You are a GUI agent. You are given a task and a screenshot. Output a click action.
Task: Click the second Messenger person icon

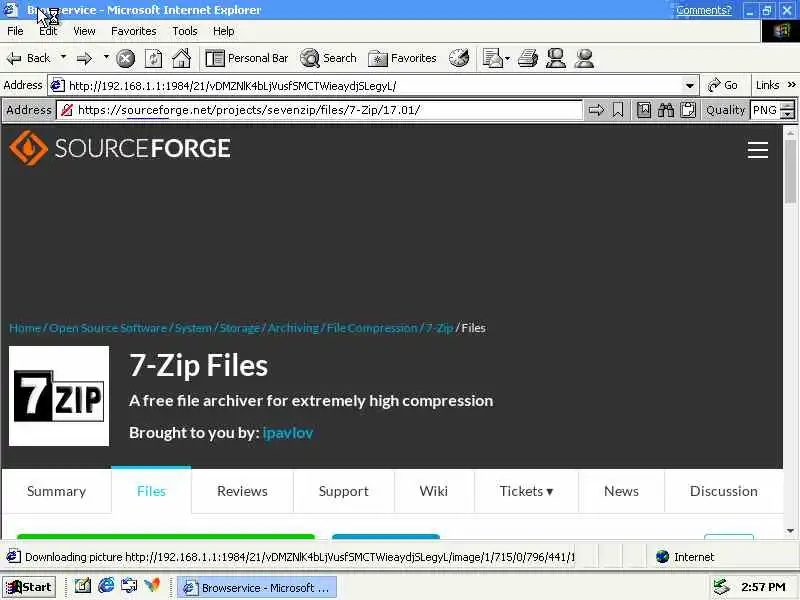pos(584,58)
